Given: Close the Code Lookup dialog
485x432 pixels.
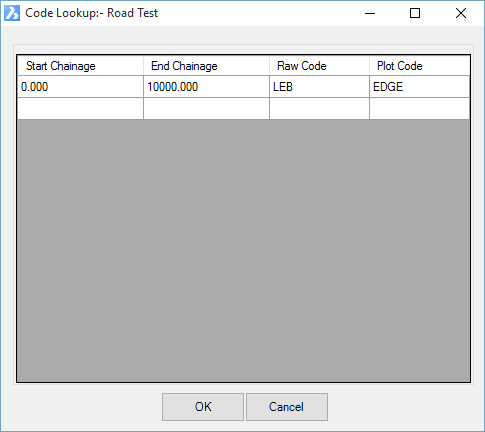Looking at the screenshot, I should click(461, 13).
